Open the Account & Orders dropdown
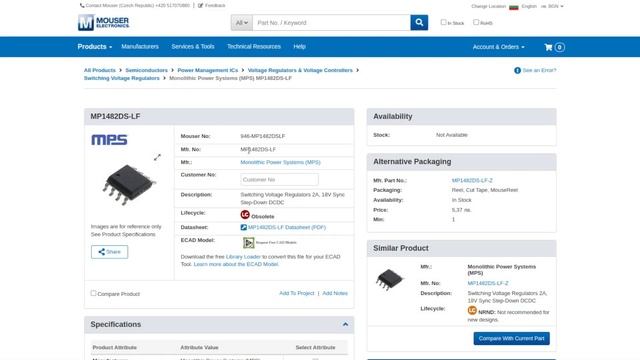640x360 pixels. tap(498, 47)
